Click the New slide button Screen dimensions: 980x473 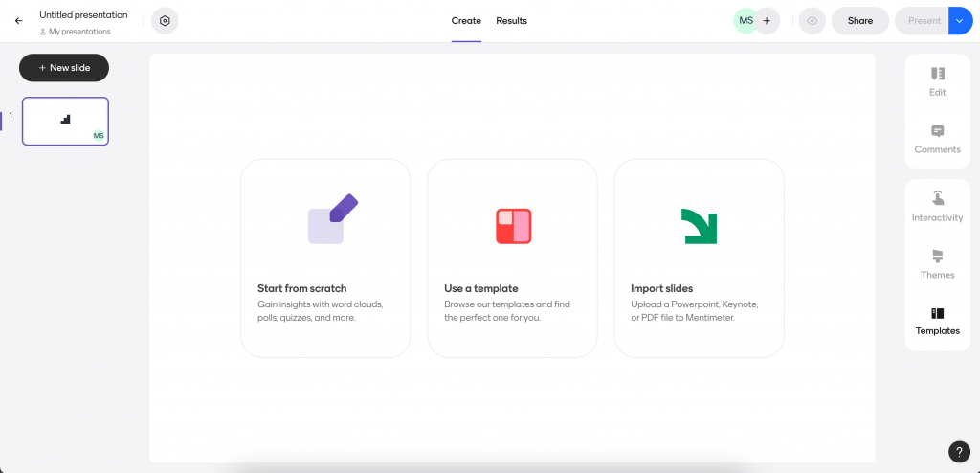click(64, 68)
